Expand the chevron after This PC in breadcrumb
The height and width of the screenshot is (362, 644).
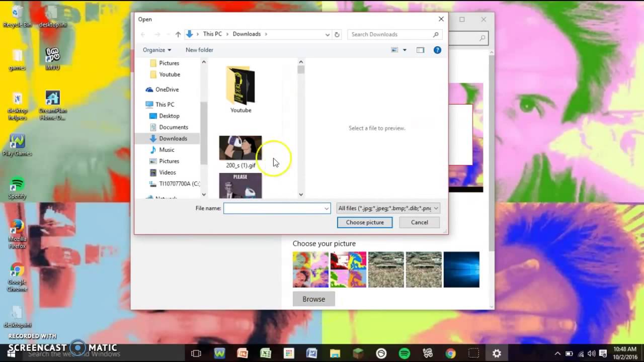coord(227,34)
